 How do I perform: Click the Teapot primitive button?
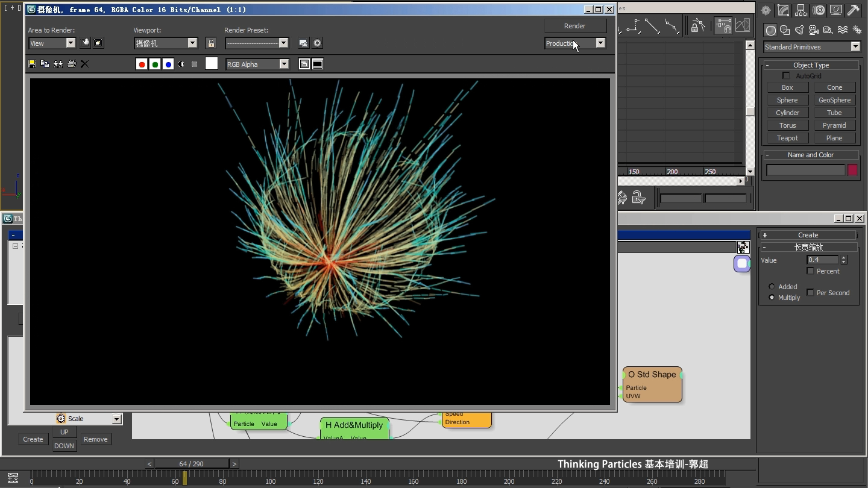(x=787, y=138)
